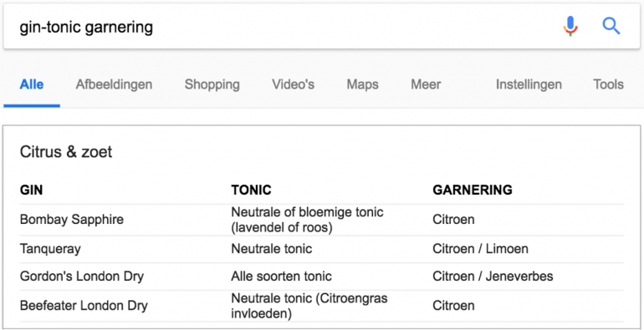Select the Tanqueray table cell
This screenshot has width=644, height=330.
pos(50,249)
